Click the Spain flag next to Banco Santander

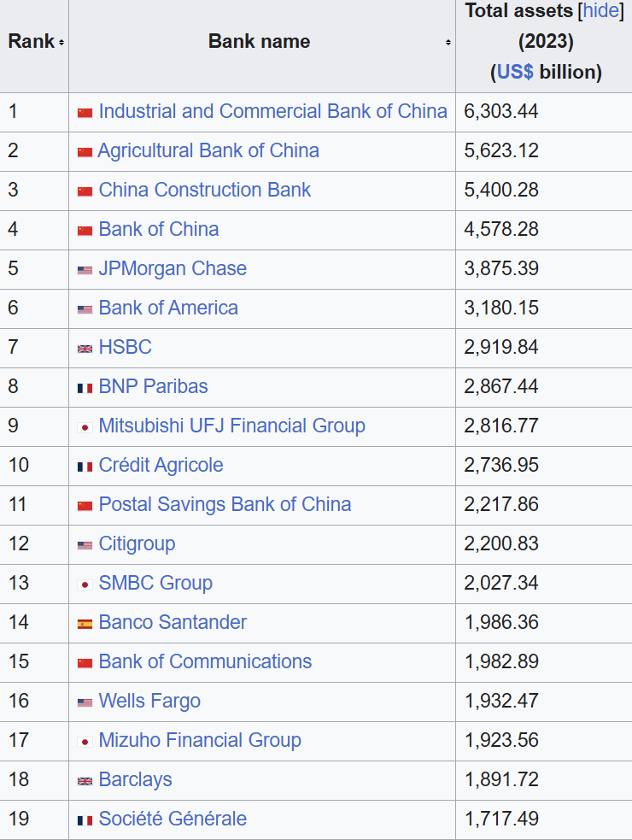pos(85,624)
